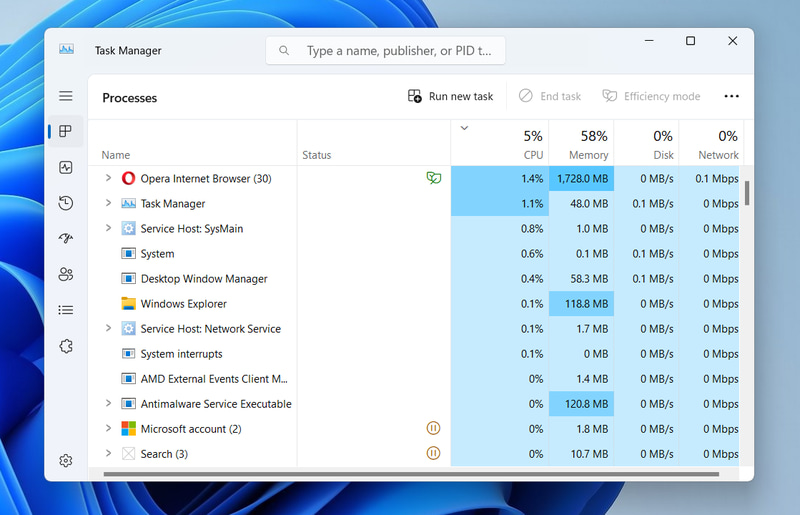800x515 pixels.
Task: Expand the Opera Internet Browser group
Action: pyautogui.click(x=108, y=178)
